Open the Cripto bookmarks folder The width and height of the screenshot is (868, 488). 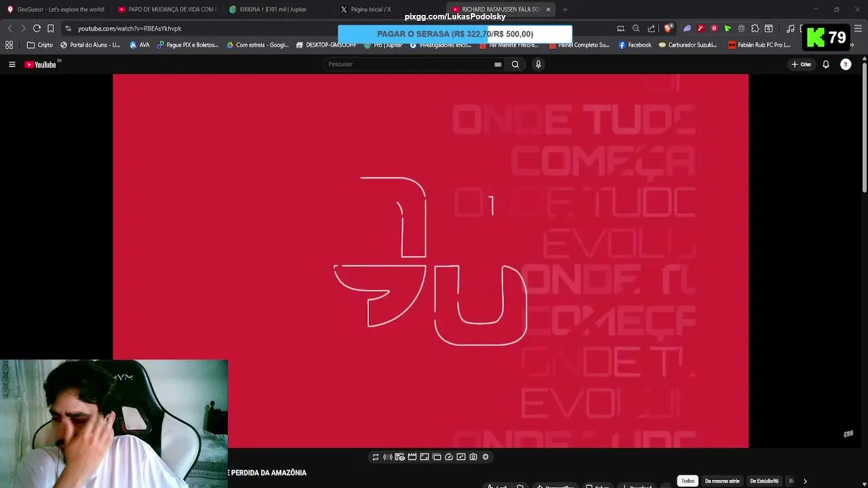pyautogui.click(x=39, y=45)
